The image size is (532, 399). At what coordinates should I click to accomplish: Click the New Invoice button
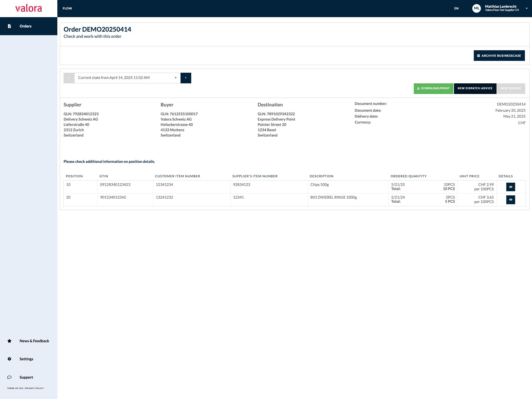pos(511,88)
